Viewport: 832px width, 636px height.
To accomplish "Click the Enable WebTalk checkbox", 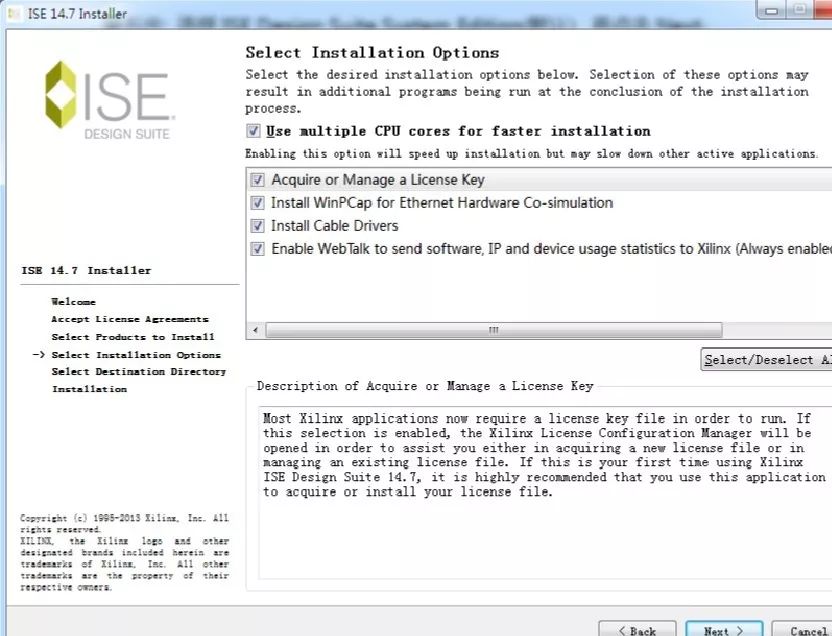I will click(257, 249).
